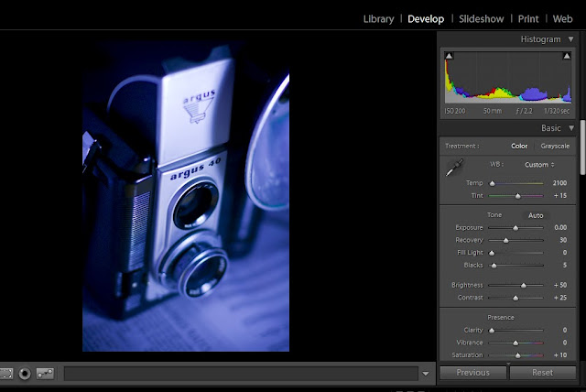Click the Histogram panel title
This screenshot has height=392, width=586.
point(540,39)
